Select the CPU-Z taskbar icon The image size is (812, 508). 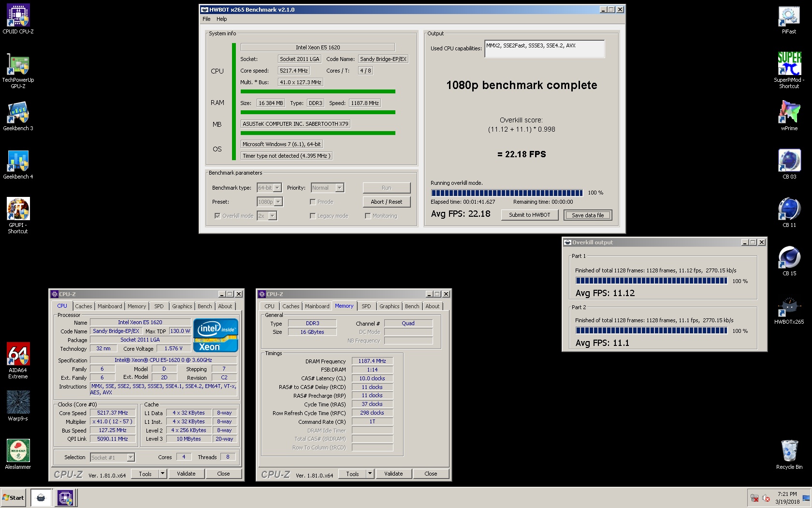point(65,497)
